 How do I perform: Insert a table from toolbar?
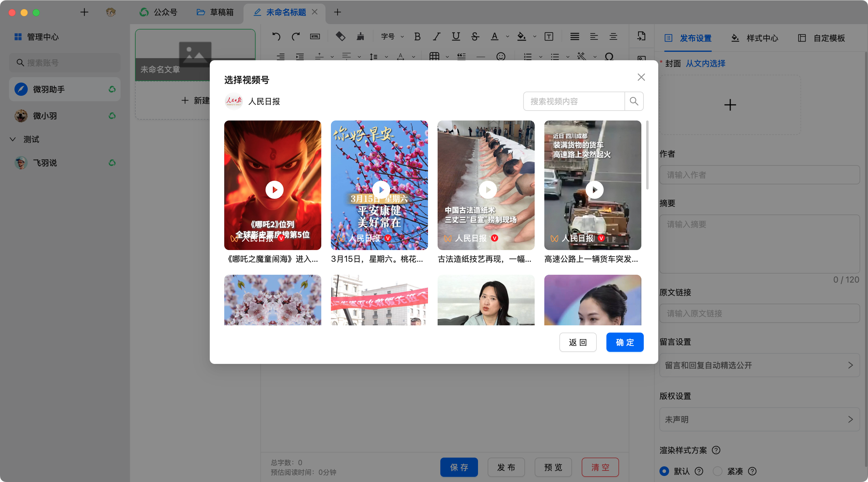click(x=434, y=57)
